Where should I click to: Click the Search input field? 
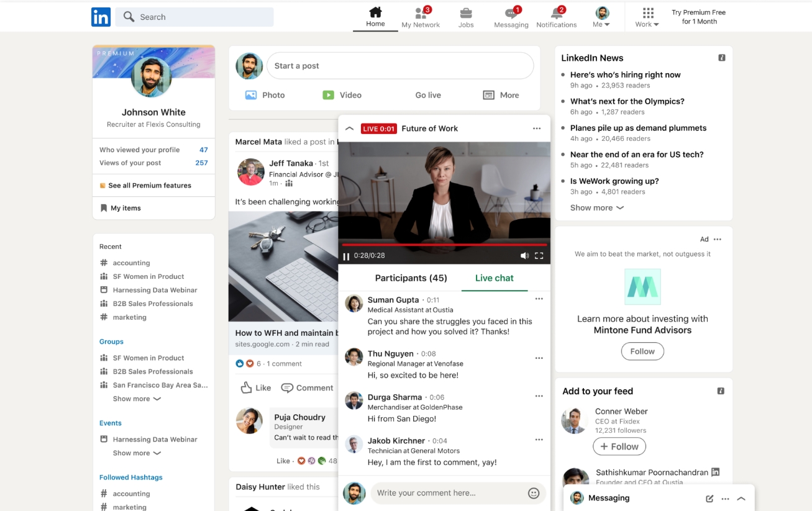pyautogui.click(x=194, y=17)
